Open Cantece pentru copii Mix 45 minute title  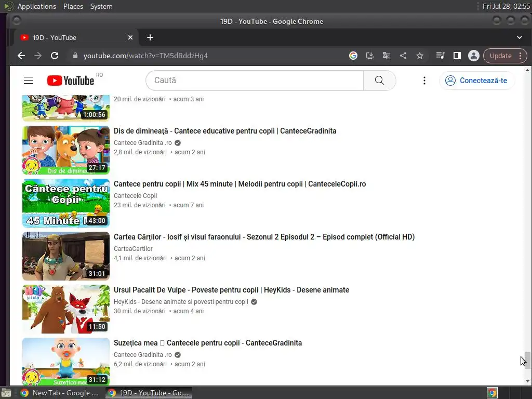pos(240,184)
